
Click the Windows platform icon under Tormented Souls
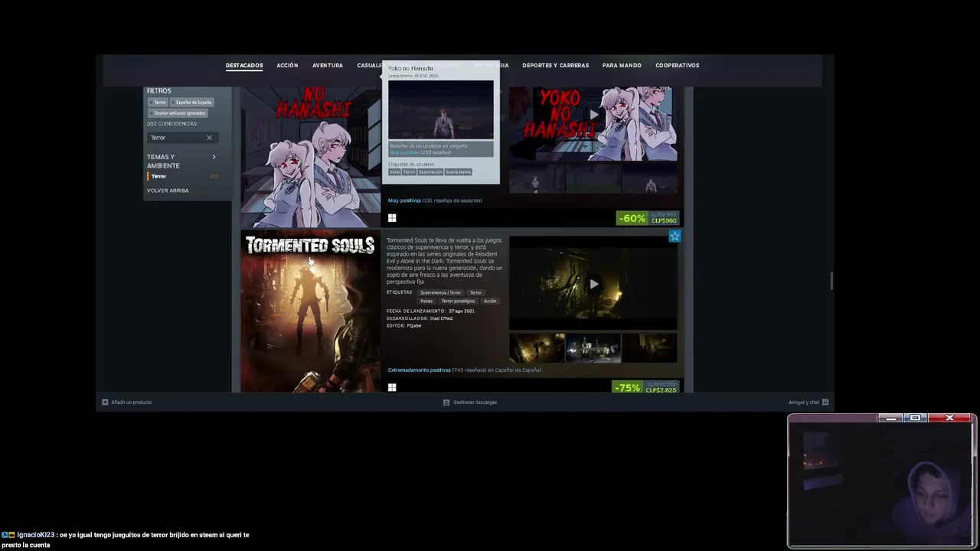[x=392, y=387]
